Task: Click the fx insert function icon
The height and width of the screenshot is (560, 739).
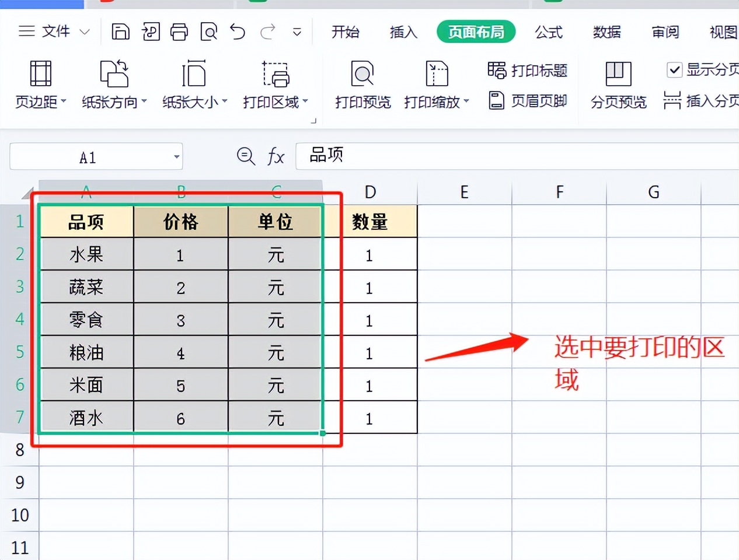Action: pos(276,156)
